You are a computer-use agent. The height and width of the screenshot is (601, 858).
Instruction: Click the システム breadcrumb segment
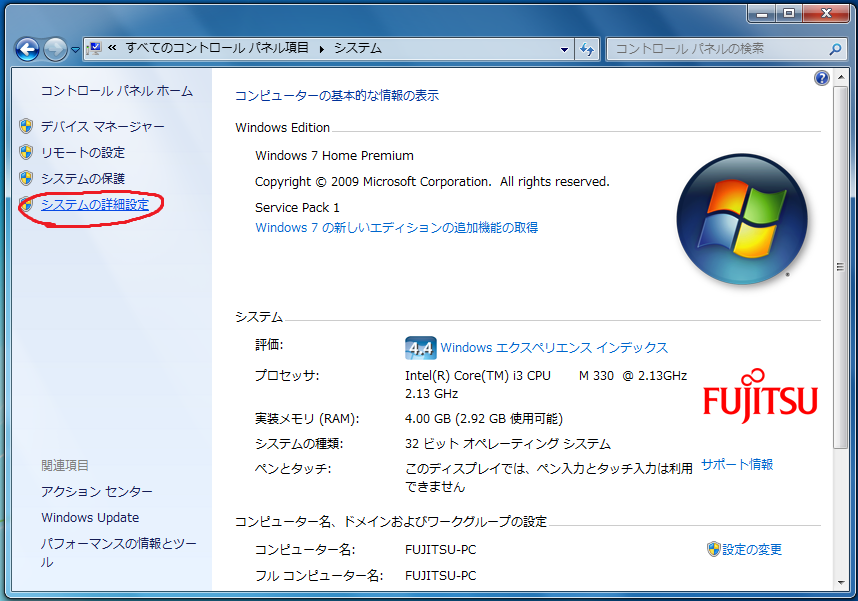pyautogui.click(x=358, y=48)
